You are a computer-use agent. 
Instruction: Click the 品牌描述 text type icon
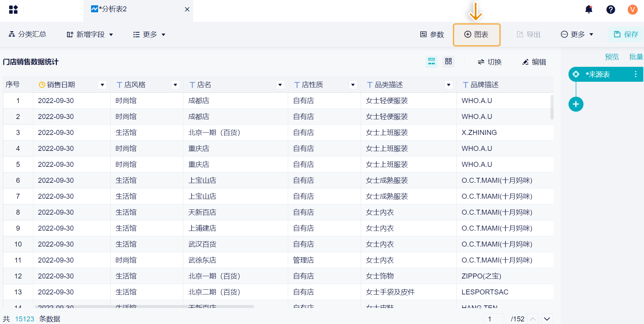(465, 85)
